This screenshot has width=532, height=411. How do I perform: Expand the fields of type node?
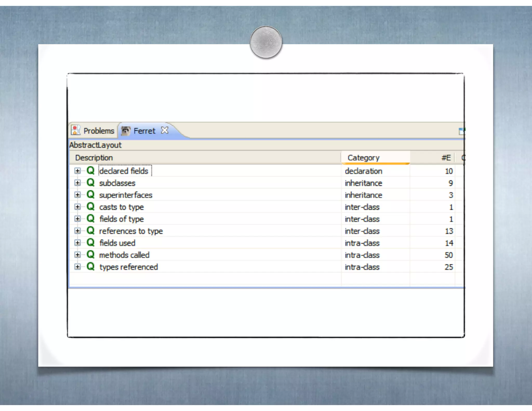point(77,219)
